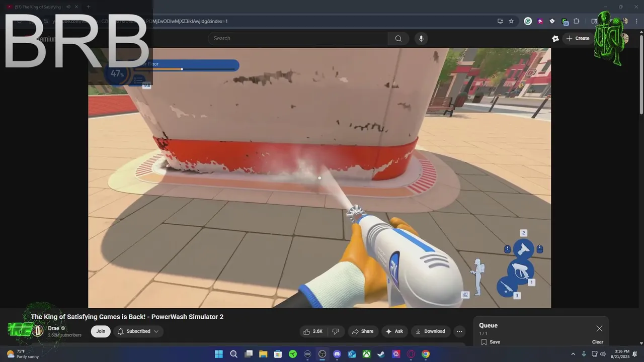Clear the queue
Screen dimensions: 644x362
598,342
